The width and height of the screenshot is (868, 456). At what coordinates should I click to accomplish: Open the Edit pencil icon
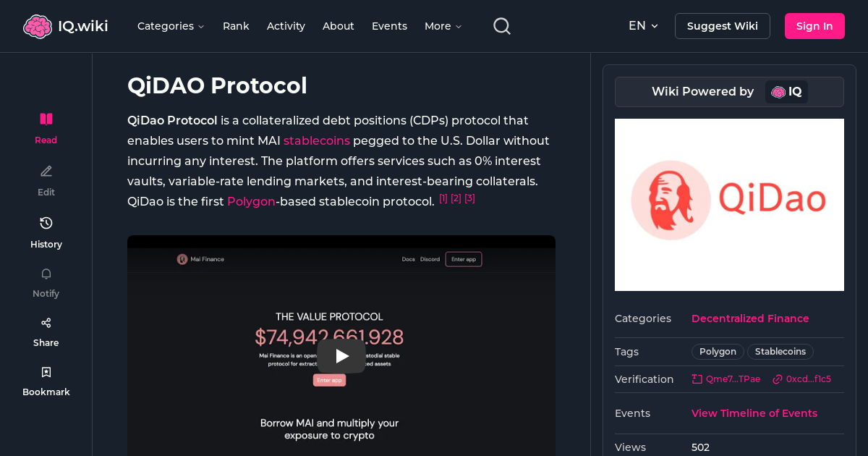pos(46,171)
